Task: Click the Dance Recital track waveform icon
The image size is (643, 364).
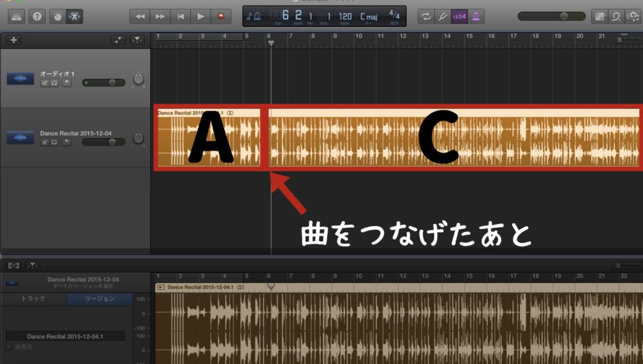Action: pos(20,137)
